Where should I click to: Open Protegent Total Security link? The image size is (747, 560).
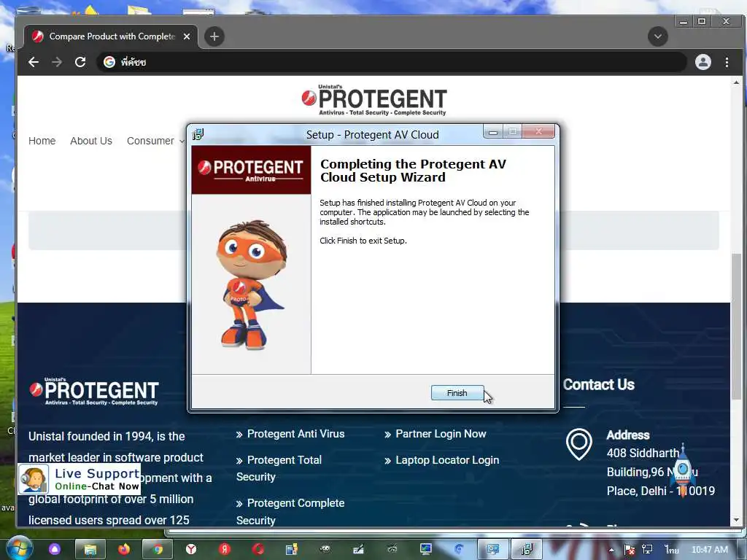[279, 468]
